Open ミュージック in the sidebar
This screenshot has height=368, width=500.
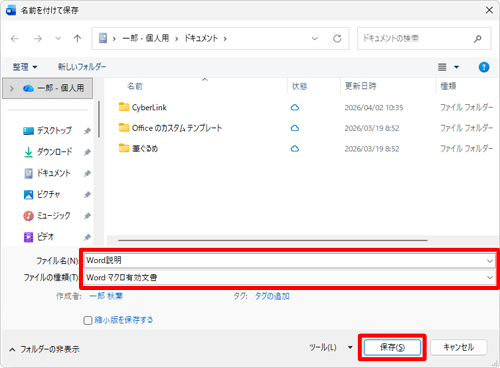(x=47, y=216)
